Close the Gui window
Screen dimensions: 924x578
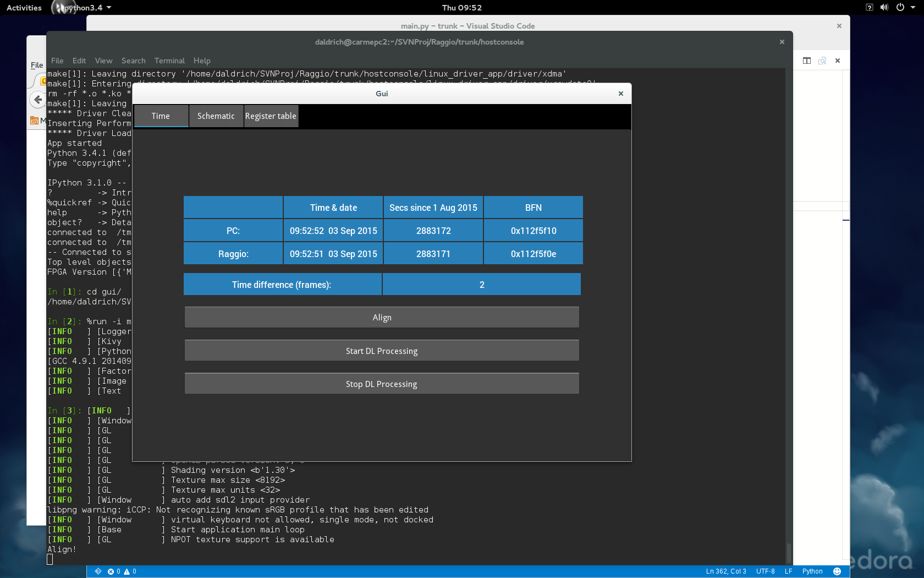point(621,94)
